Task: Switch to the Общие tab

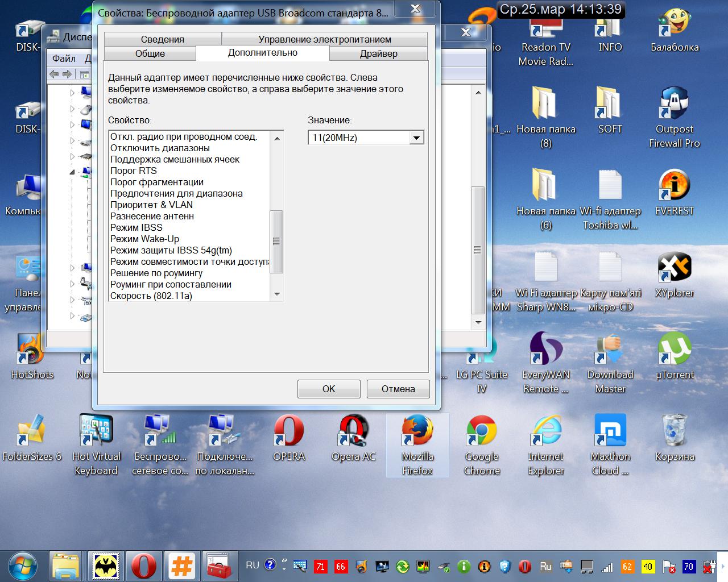Action: 150,53
